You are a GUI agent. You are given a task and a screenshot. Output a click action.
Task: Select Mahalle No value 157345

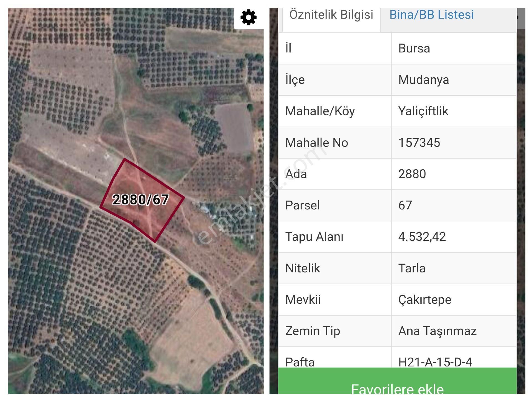coord(419,143)
